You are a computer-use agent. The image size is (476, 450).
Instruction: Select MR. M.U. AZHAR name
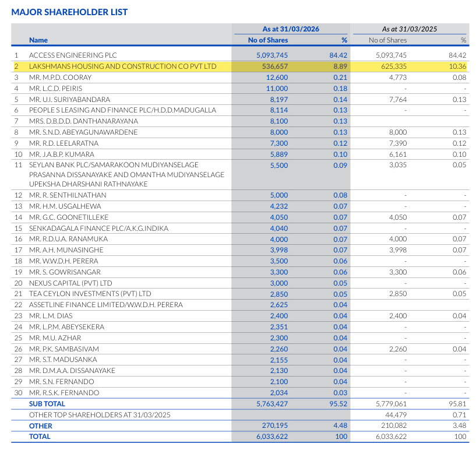pyautogui.click(x=55, y=338)
